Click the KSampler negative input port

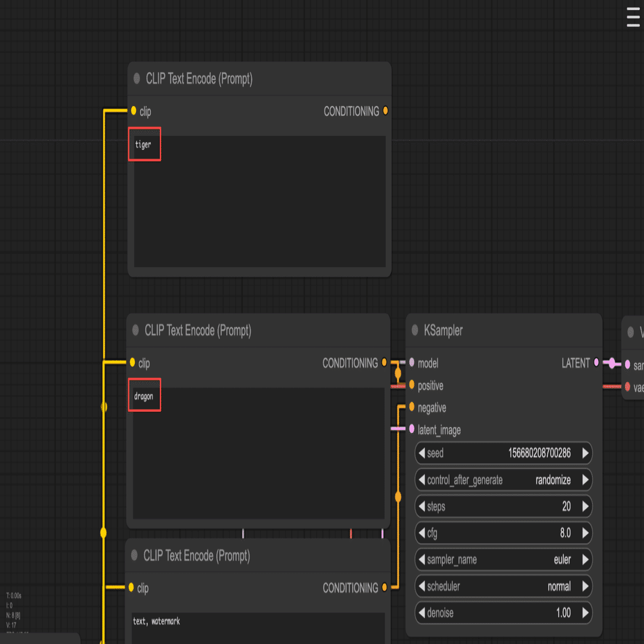click(411, 407)
